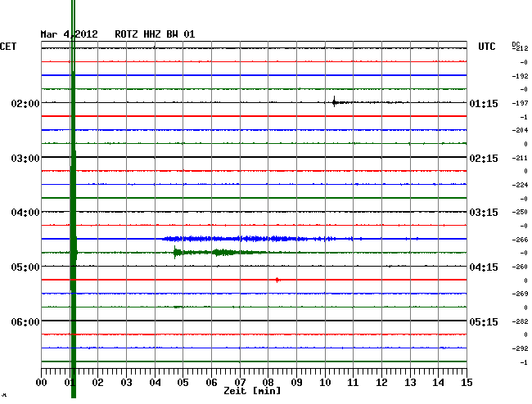
Task: Click the 05:15 UTC time label
Action: pos(484,321)
